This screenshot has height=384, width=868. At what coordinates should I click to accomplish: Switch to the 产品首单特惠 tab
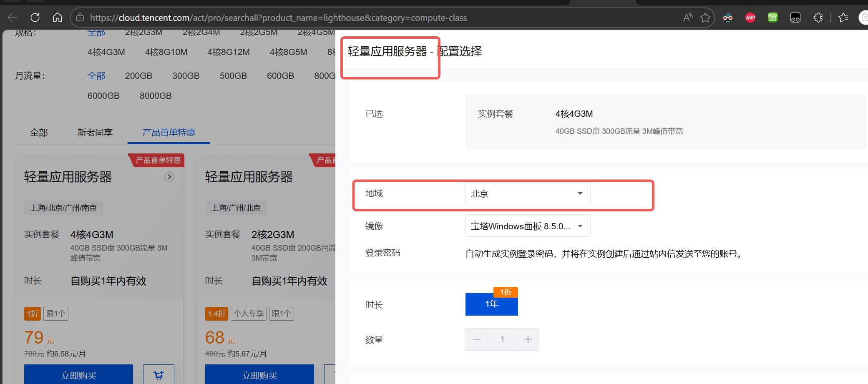pyautogui.click(x=169, y=133)
